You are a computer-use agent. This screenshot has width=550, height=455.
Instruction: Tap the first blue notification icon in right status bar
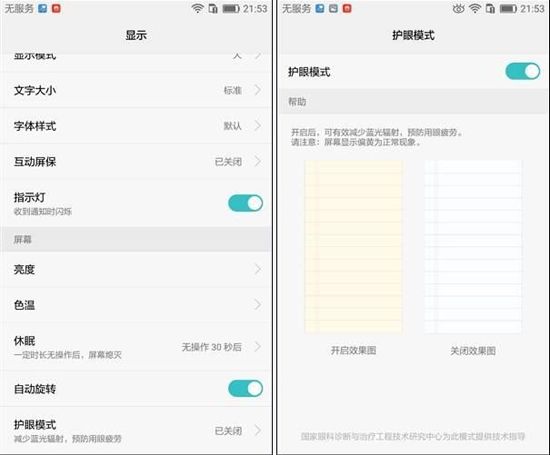(x=320, y=8)
